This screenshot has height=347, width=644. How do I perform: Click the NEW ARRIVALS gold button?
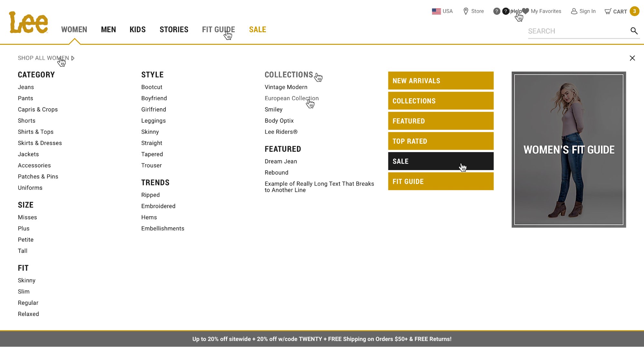tap(440, 81)
